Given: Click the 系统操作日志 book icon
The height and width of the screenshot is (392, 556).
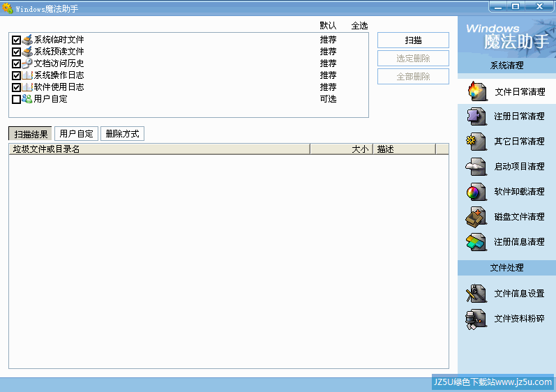Looking at the screenshot, I should point(27,75).
